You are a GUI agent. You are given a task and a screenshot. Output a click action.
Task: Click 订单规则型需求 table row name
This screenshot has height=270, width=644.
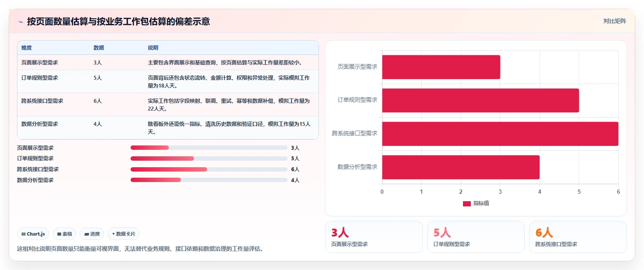[x=40, y=78]
